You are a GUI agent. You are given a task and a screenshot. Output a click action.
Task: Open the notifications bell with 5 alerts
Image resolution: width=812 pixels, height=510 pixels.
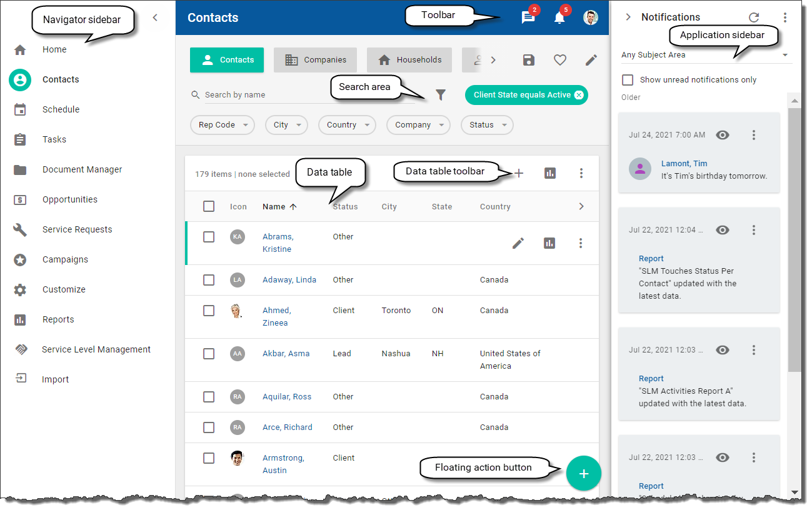[x=559, y=17]
